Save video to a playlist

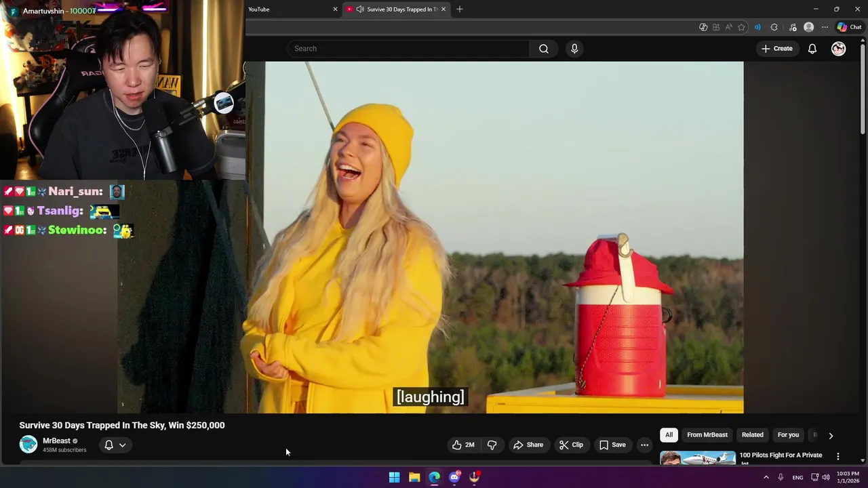click(612, 445)
